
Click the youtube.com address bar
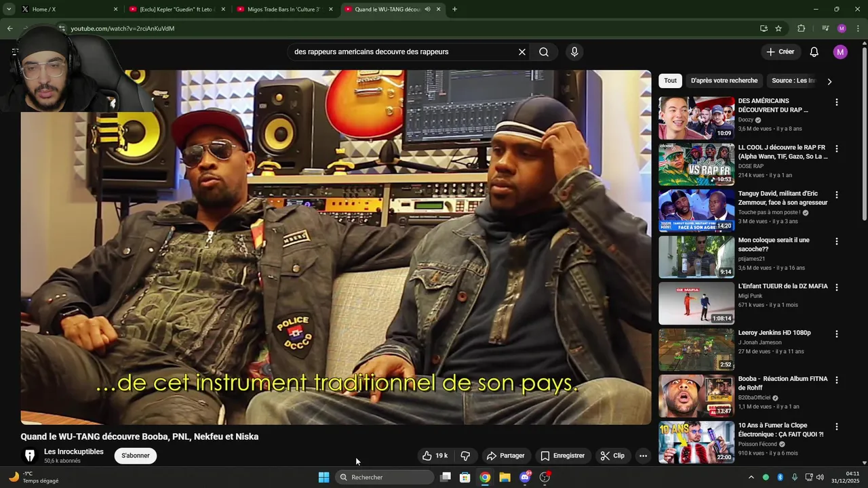tap(407, 28)
